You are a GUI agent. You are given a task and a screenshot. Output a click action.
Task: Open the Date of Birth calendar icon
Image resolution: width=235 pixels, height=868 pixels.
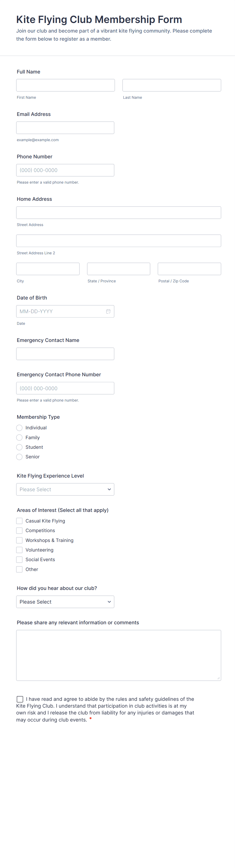coord(108,311)
